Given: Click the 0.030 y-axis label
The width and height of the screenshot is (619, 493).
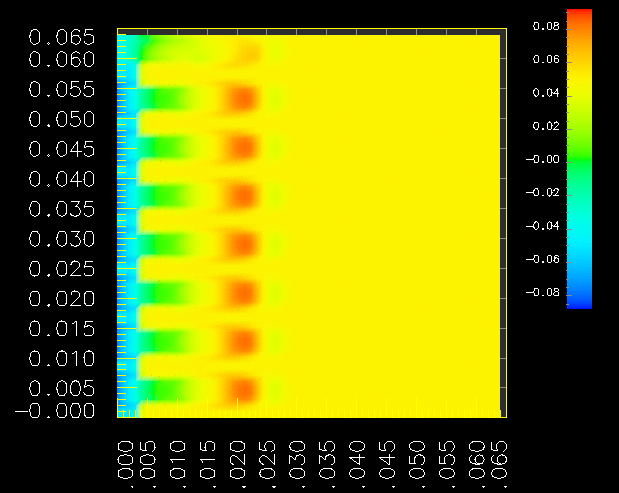Looking at the screenshot, I should click(x=62, y=239).
